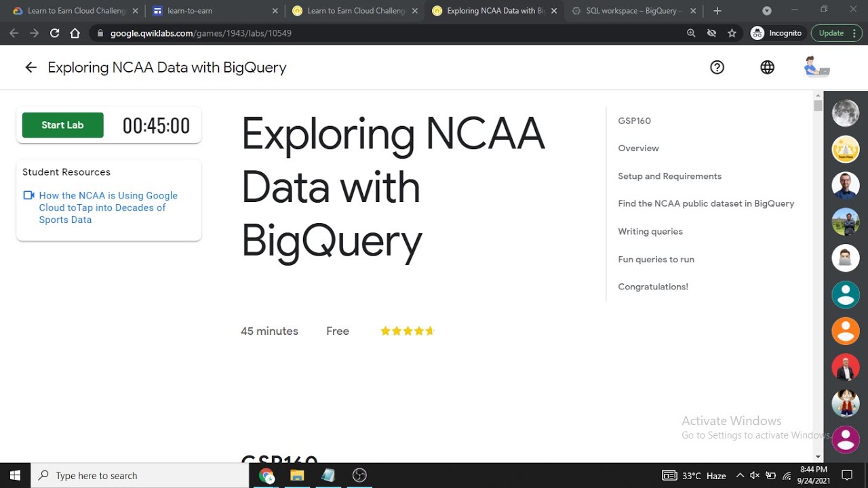
Task: Open the weather 33°C Haze widget
Action: click(694, 475)
